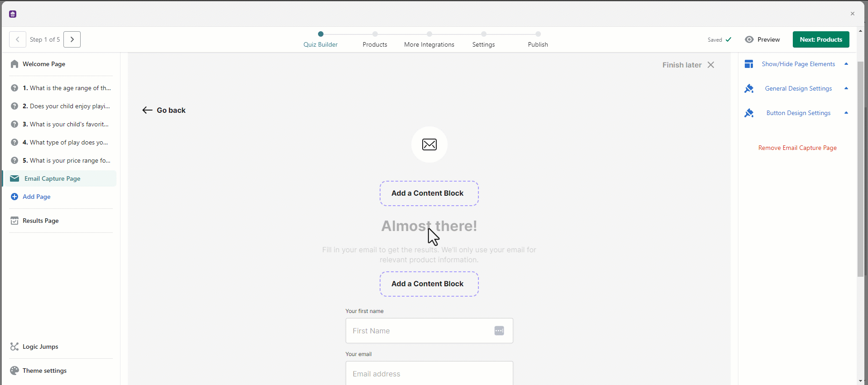This screenshot has height=385, width=868.
Task: Switch to the Settings step
Action: [x=484, y=44]
